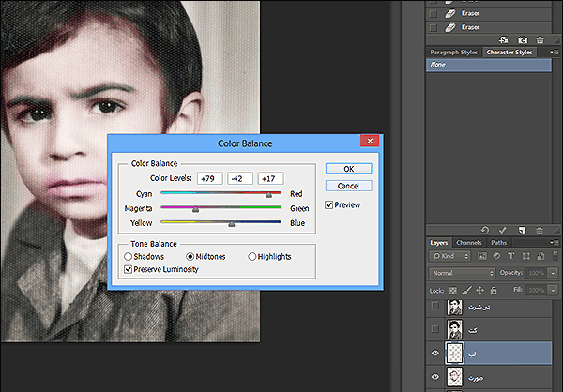Screen dimensions: 563x392
Task: Click the camera icon to create new snapshot
Action: [523, 39]
